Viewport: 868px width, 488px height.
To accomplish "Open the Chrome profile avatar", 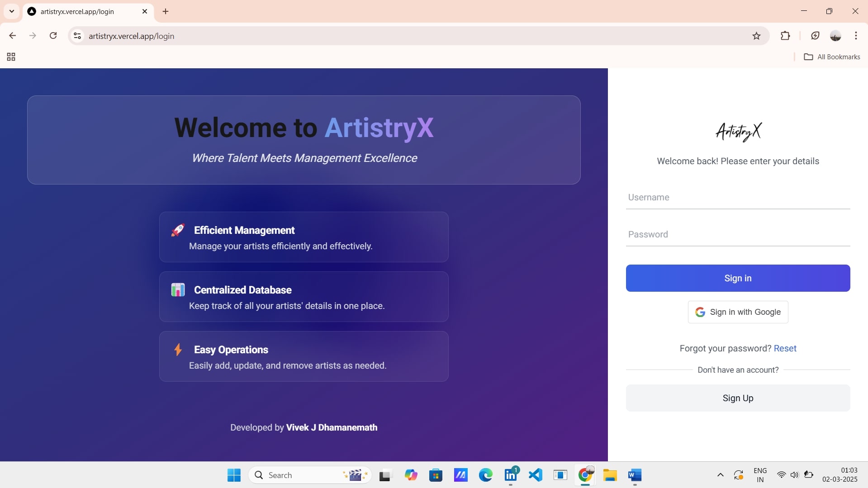I will (x=835, y=36).
